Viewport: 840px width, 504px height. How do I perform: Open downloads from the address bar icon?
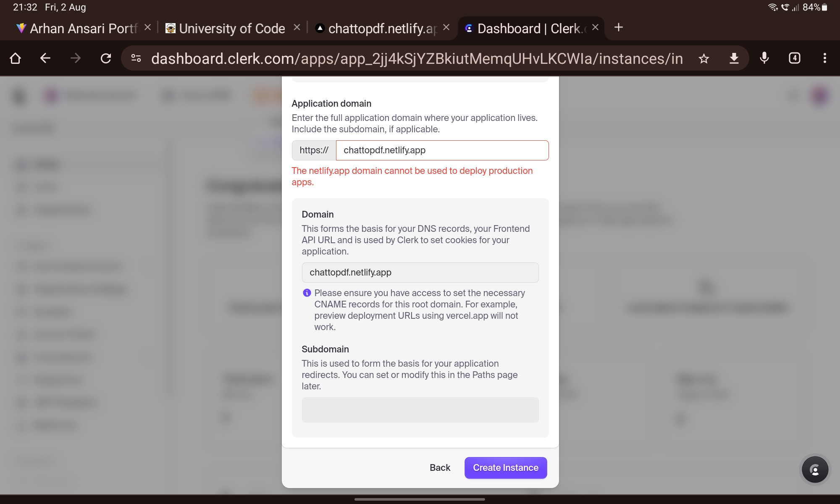(x=734, y=58)
